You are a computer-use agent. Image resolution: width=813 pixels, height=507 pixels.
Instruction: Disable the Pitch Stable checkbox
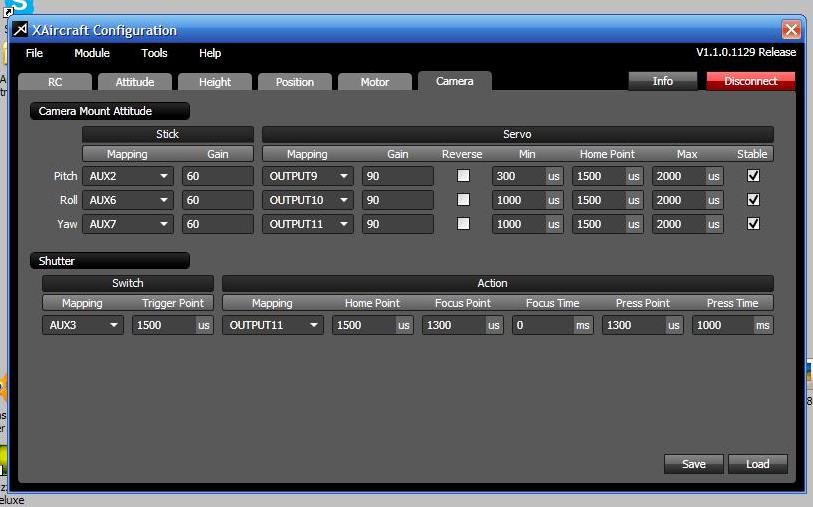click(753, 176)
